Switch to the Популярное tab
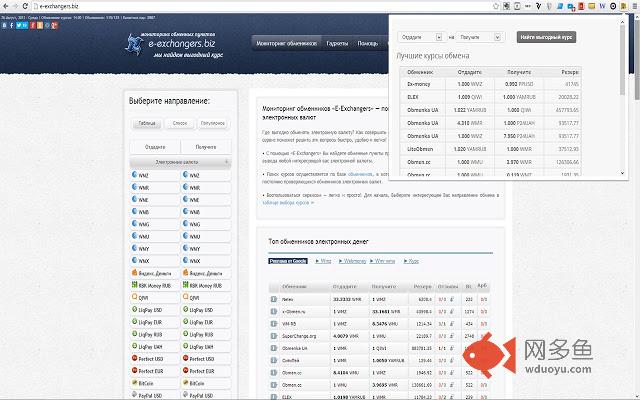 pos(213,123)
